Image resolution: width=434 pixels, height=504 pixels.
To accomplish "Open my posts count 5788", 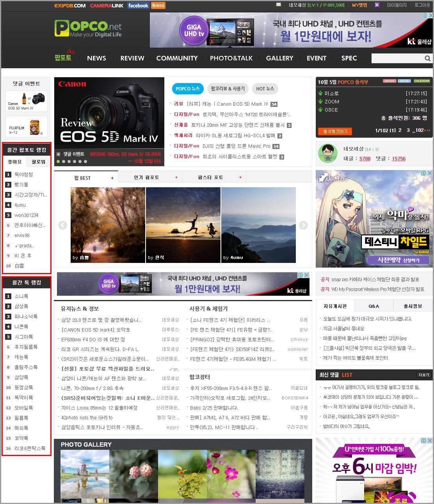I will 365,159.
